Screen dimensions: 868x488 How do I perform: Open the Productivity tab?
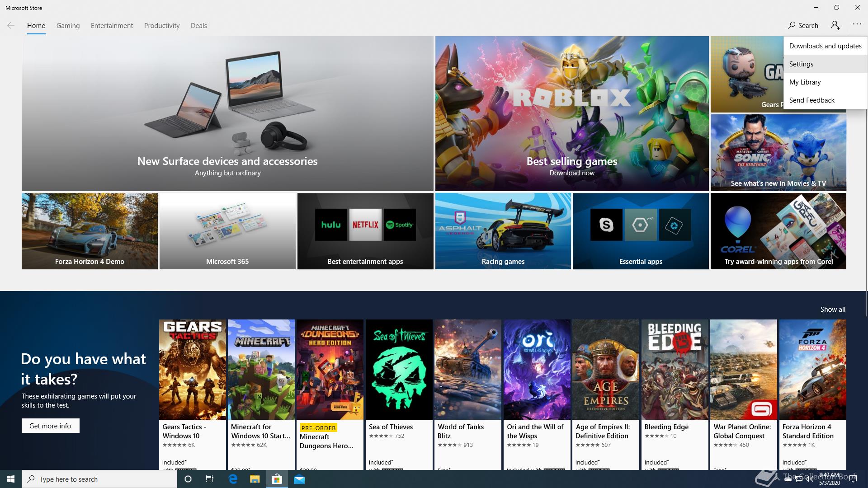(x=162, y=26)
